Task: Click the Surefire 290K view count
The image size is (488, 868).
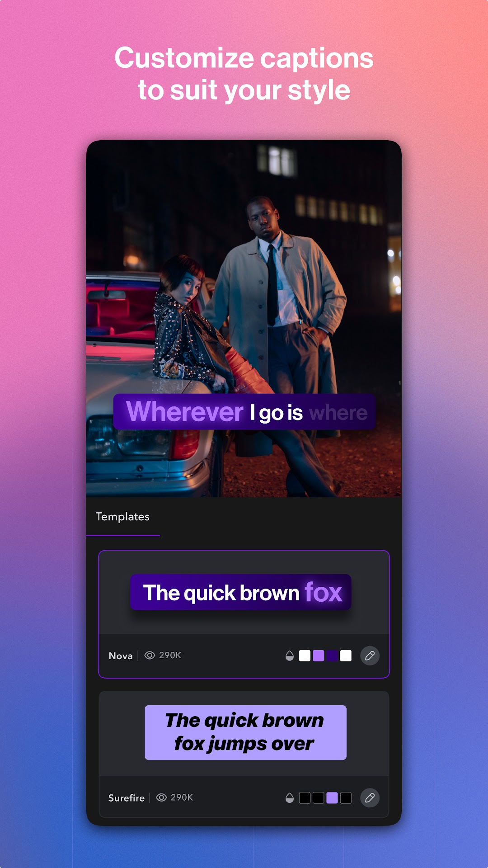Action: click(x=182, y=797)
